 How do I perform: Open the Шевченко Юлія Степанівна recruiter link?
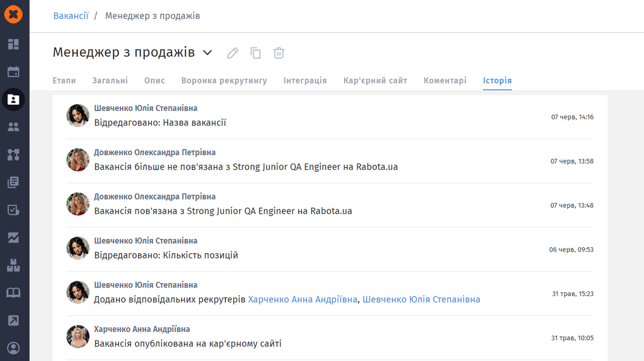421,299
